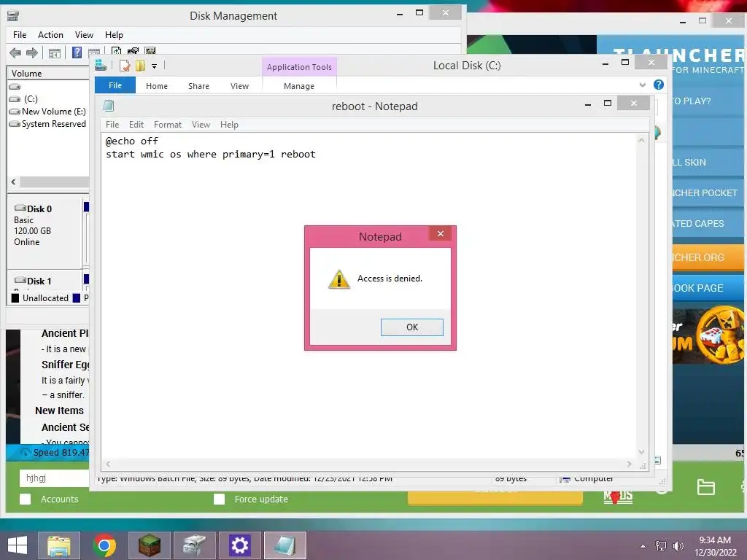Open the Notepad View menu
The height and width of the screenshot is (560, 747).
201,124
